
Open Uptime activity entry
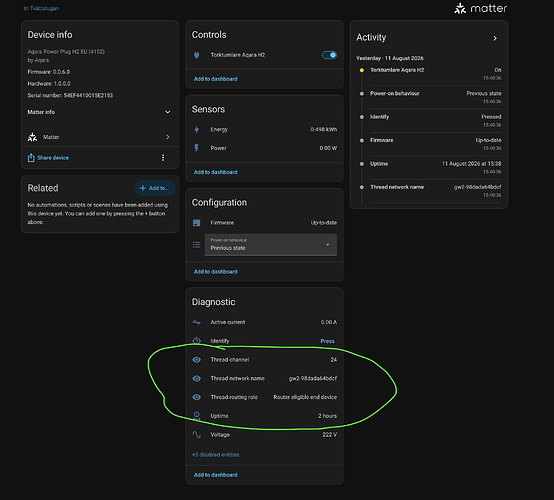click(435, 167)
